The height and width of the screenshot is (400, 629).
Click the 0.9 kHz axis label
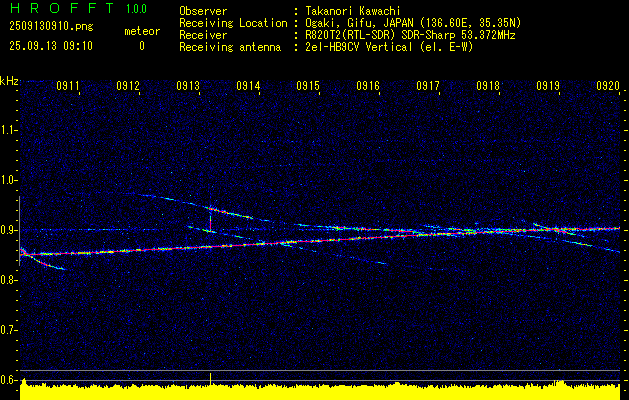click(x=8, y=230)
